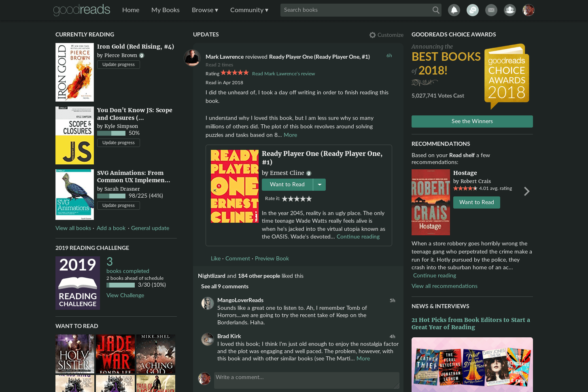588x392 pixels.
Task: Click the Scope and Closures 50% progress bar
Action: pyautogui.click(x=111, y=133)
